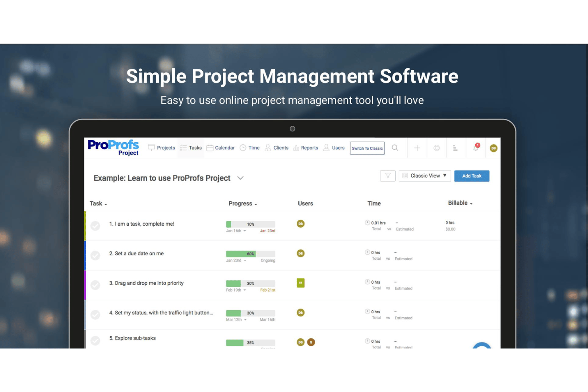Open the Classic View dropdown
The width and height of the screenshot is (588, 392).
pyautogui.click(x=425, y=176)
